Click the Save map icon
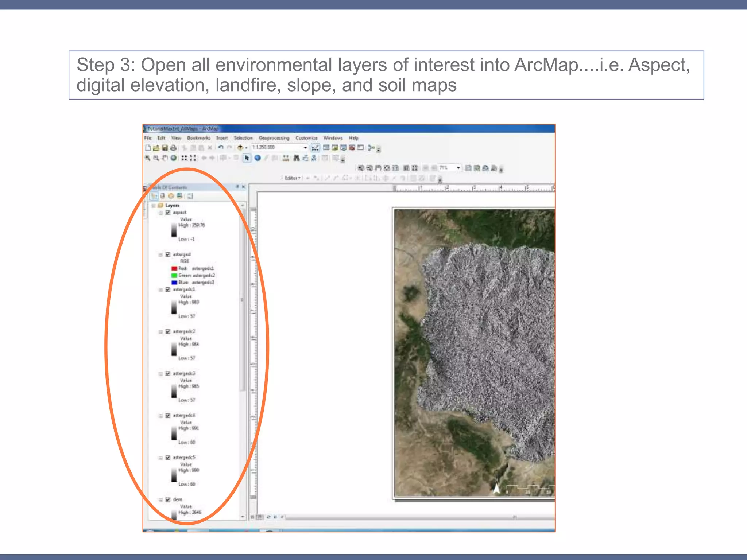Image resolution: width=747 pixels, height=560 pixels. pos(165,148)
